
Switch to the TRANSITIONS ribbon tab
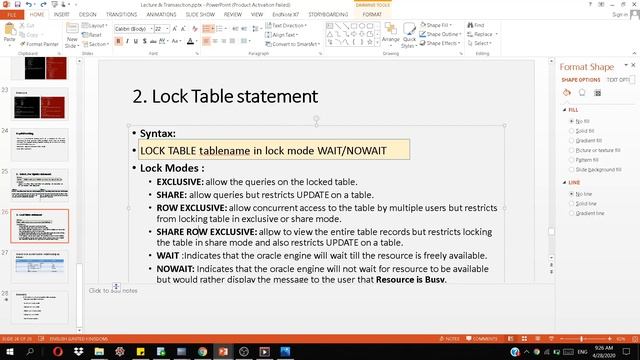click(x=122, y=14)
